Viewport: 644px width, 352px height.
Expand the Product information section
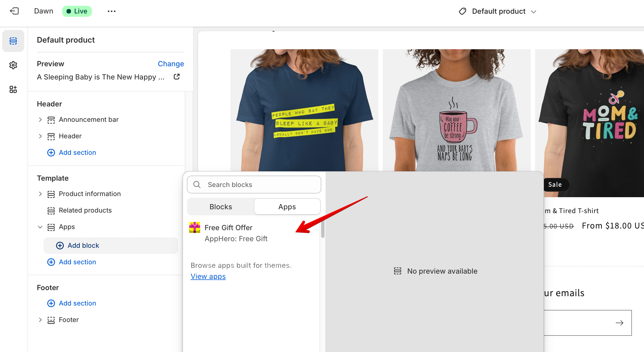coord(40,194)
